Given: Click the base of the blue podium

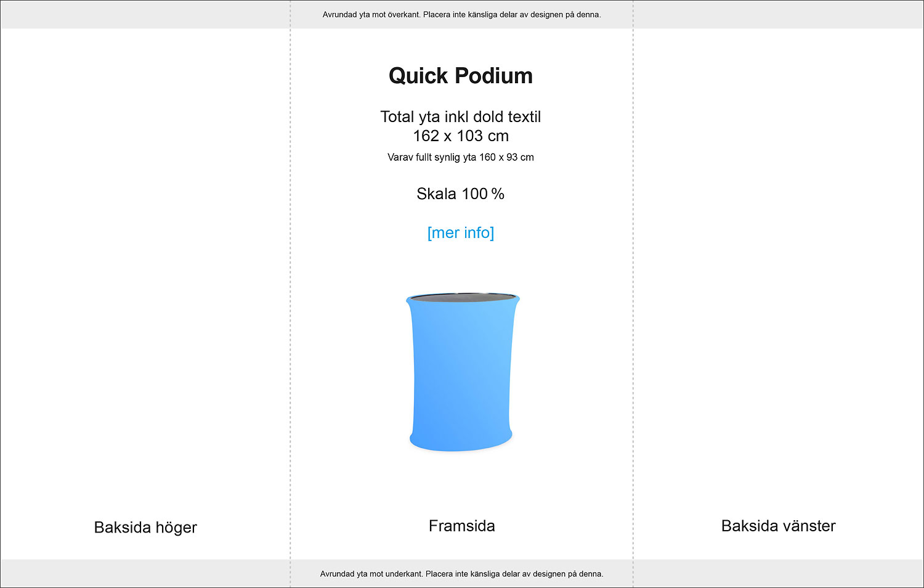Looking at the screenshot, I should point(461,441).
